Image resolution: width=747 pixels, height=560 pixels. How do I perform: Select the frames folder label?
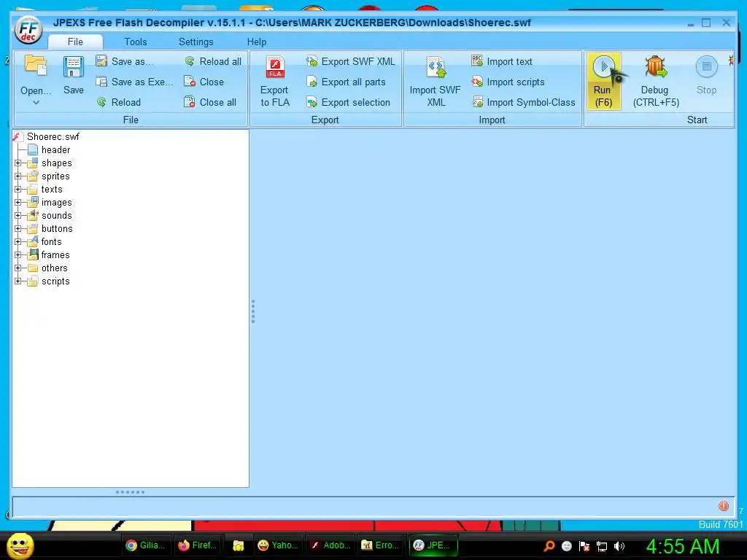point(55,254)
